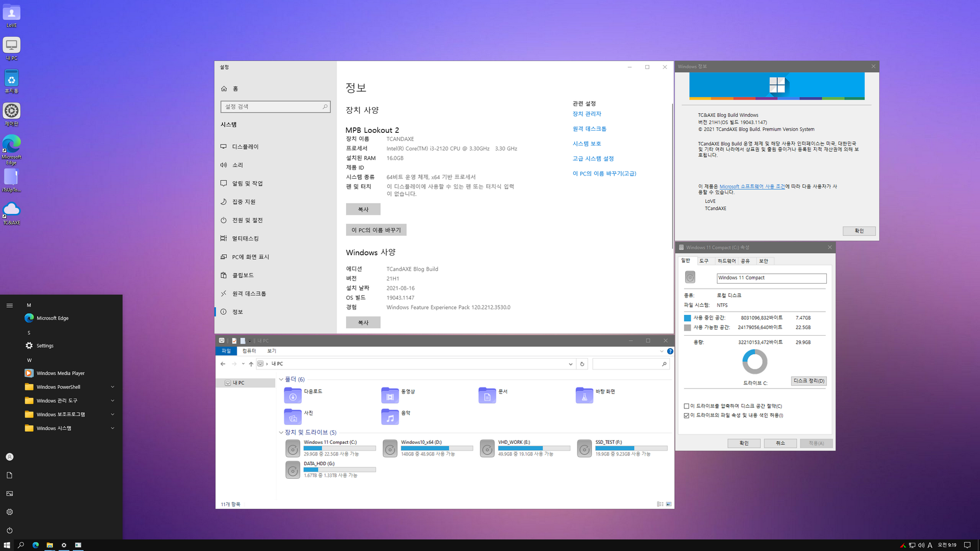Select 디스플레이 in Settings sidebar
The image size is (980, 551).
pos(276,146)
